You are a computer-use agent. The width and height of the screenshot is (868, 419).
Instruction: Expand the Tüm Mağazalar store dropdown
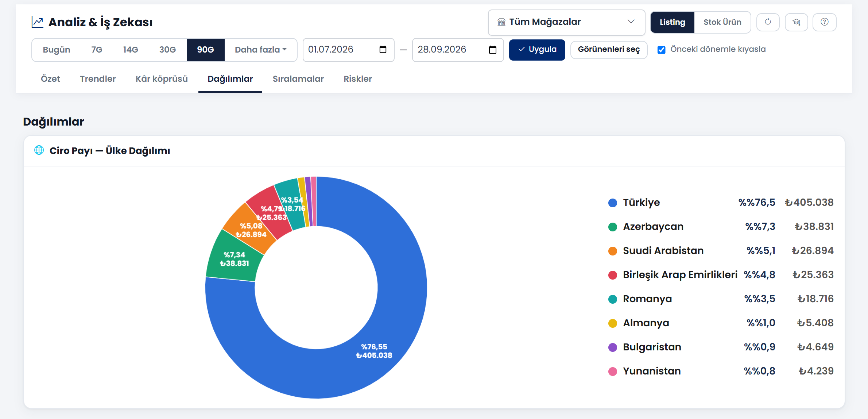(x=566, y=22)
